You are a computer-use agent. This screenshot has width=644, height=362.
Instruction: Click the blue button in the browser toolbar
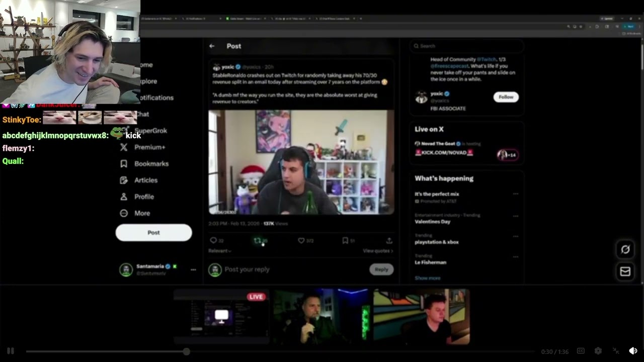[x=629, y=27]
